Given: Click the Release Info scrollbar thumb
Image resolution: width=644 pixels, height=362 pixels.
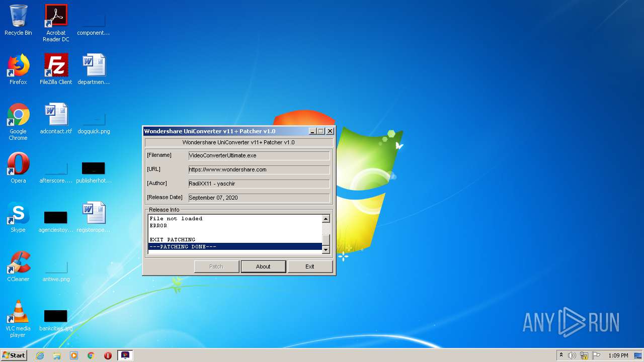Looking at the screenshot, I should point(326,240).
